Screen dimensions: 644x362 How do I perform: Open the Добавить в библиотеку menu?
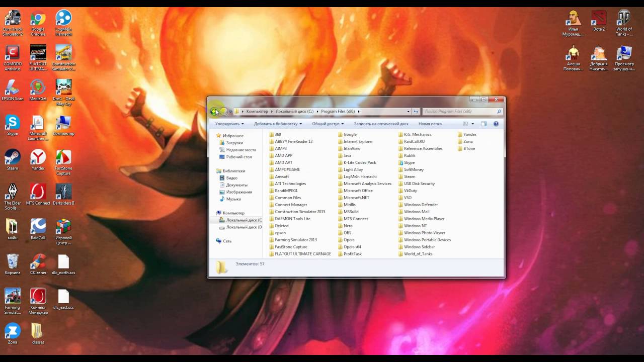coord(278,124)
